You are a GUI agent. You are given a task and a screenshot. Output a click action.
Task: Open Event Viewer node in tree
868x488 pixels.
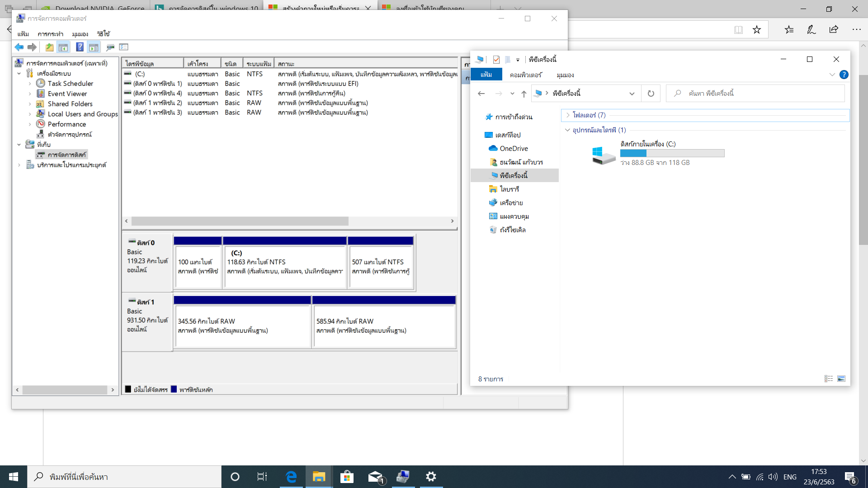[x=67, y=94]
